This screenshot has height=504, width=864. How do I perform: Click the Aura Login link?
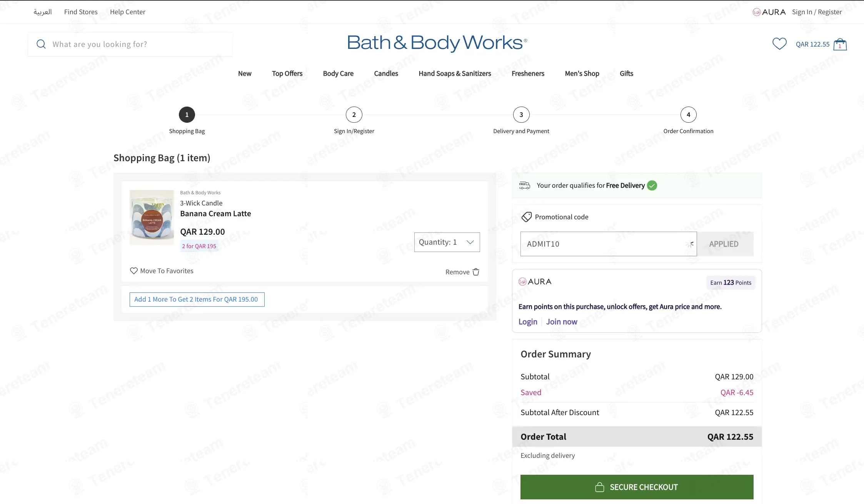coord(528,322)
